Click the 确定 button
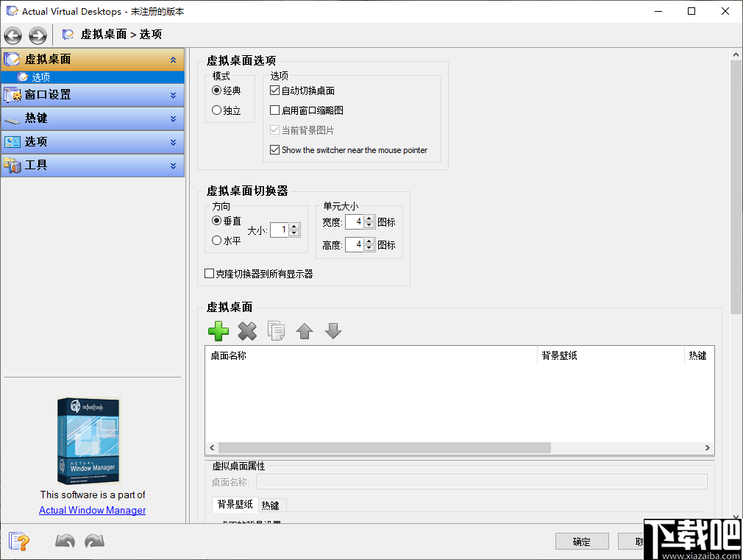The width and height of the screenshot is (743, 560). [582, 541]
